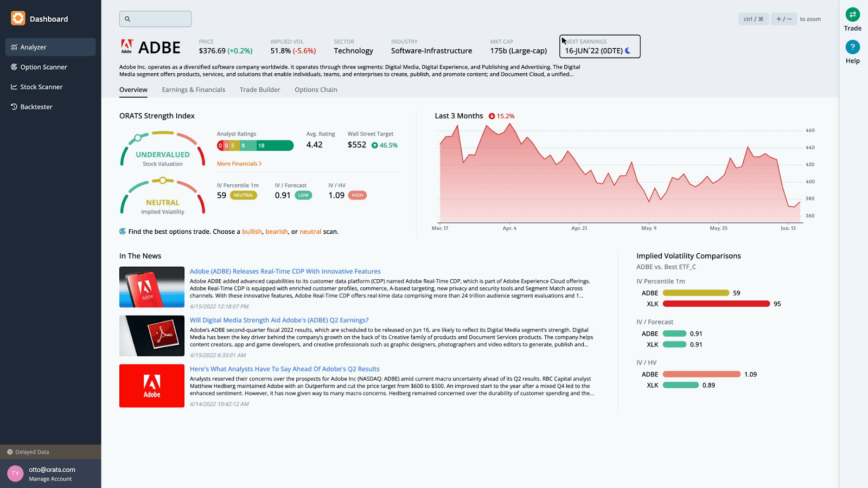
Task: Open the More Financials link
Action: click(x=239, y=164)
